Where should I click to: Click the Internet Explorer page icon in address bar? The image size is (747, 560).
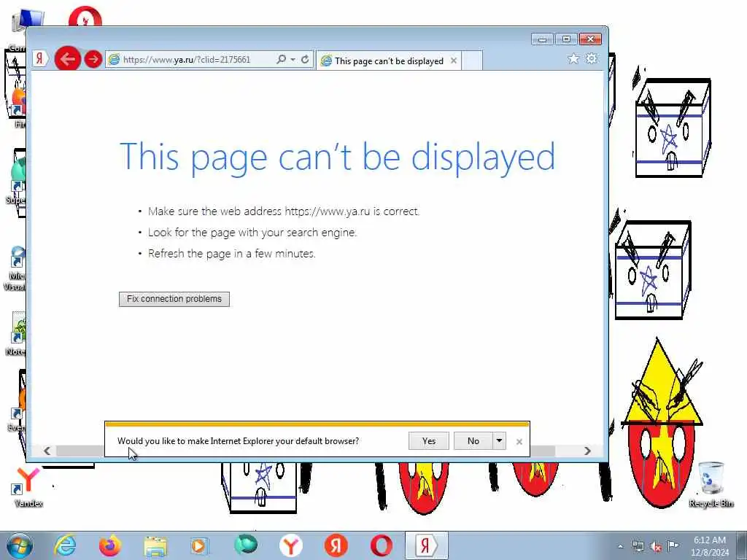(x=114, y=60)
